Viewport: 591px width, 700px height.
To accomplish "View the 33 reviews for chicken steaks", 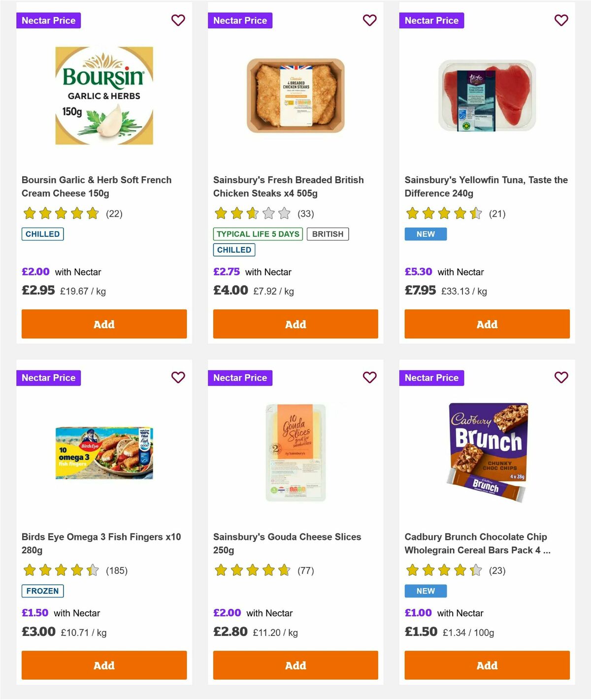I will pos(304,214).
